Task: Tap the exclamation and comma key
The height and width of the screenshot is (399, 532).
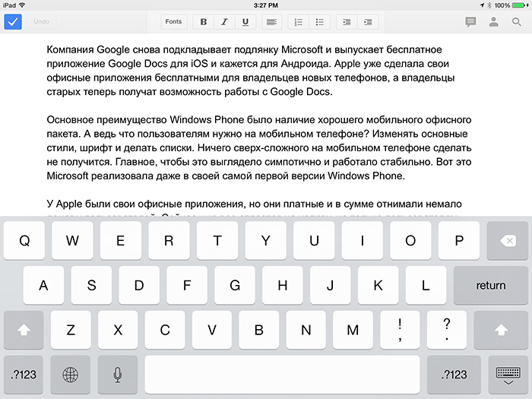Action: pos(400,330)
